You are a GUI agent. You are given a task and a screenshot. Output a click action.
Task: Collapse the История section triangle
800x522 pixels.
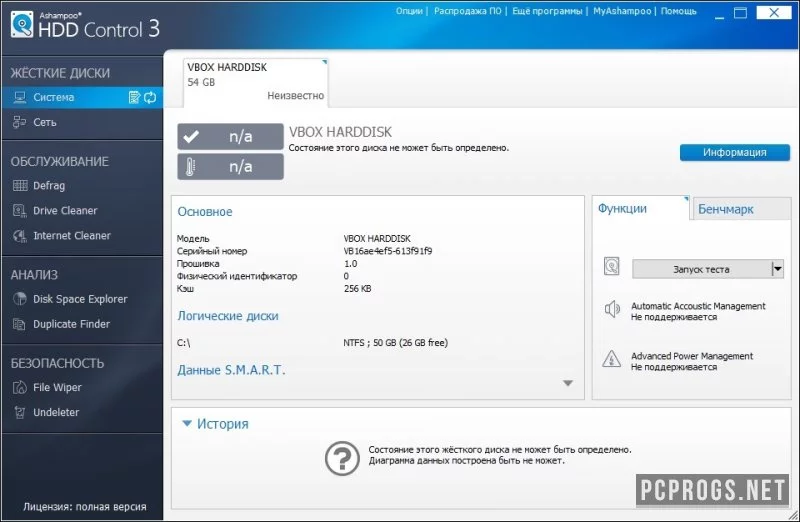[x=187, y=423]
